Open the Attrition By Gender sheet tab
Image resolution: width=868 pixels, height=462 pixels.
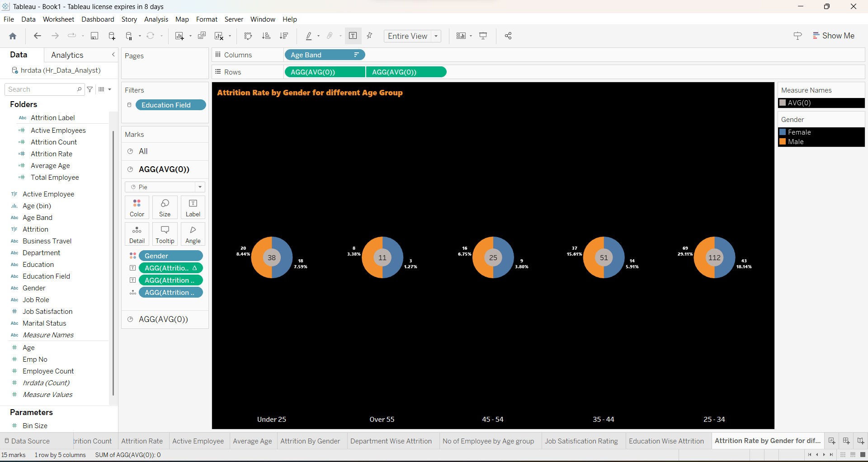(311, 441)
